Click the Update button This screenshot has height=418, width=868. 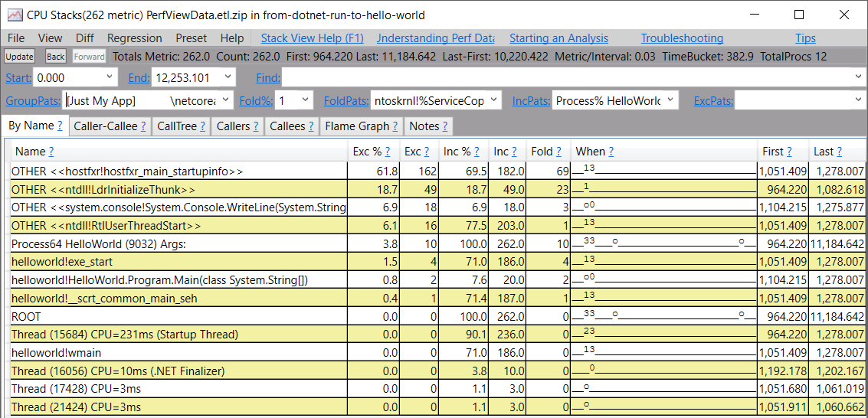point(19,57)
